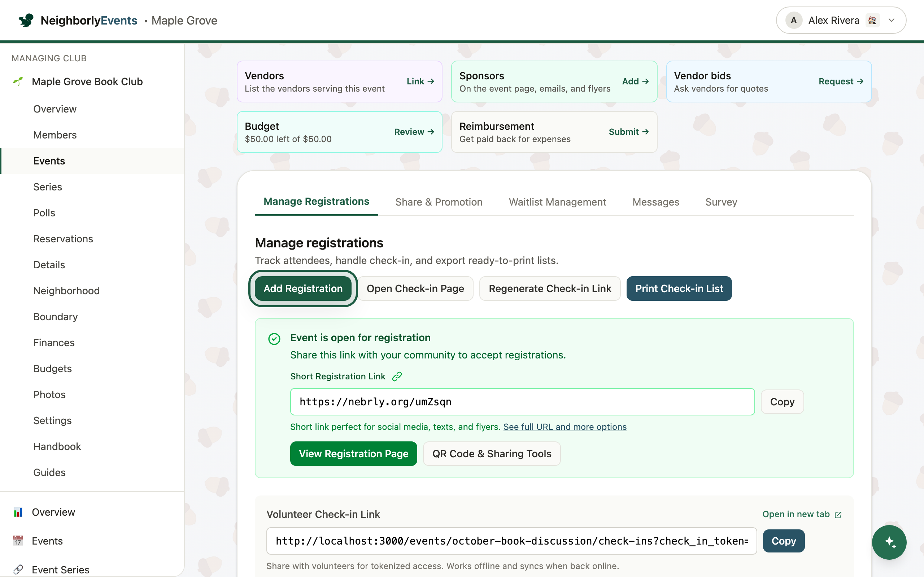The height and width of the screenshot is (577, 924).
Task: Click the Maple Grove Book Club sprout icon
Action: click(18, 81)
